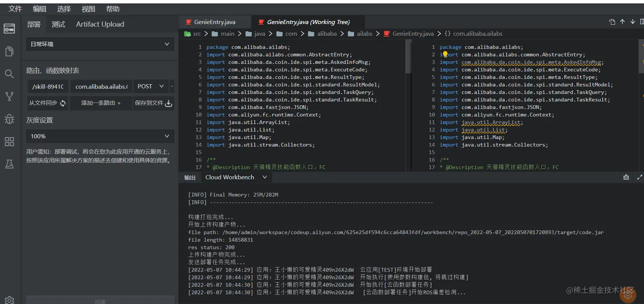This screenshot has width=644, height=304.
Task: Open the Source Control sidebar icon
Action: coord(9,96)
